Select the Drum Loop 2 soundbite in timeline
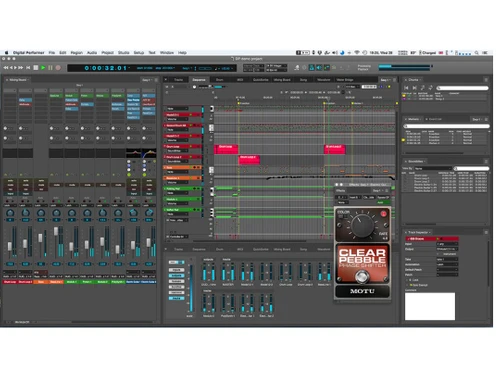This screenshot has width=500, height=375. [249, 160]
